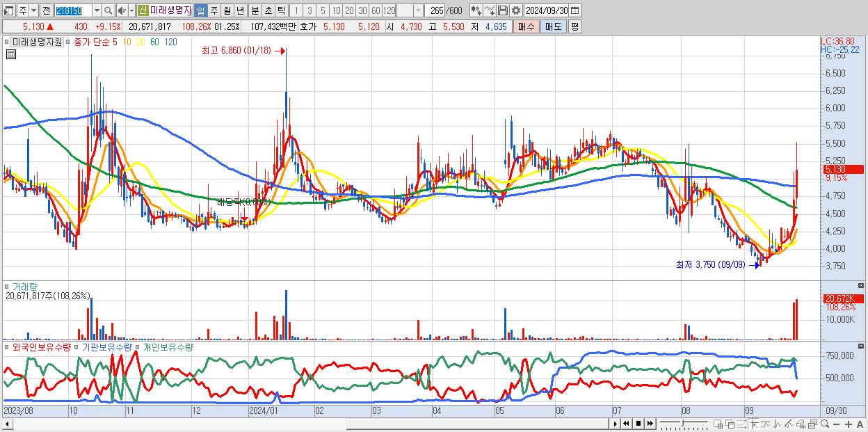The height and width of the screenshot is (432, 868).
Task: Collapse the 외국인보유수량 indicator expander
Action: coord(8,347)
